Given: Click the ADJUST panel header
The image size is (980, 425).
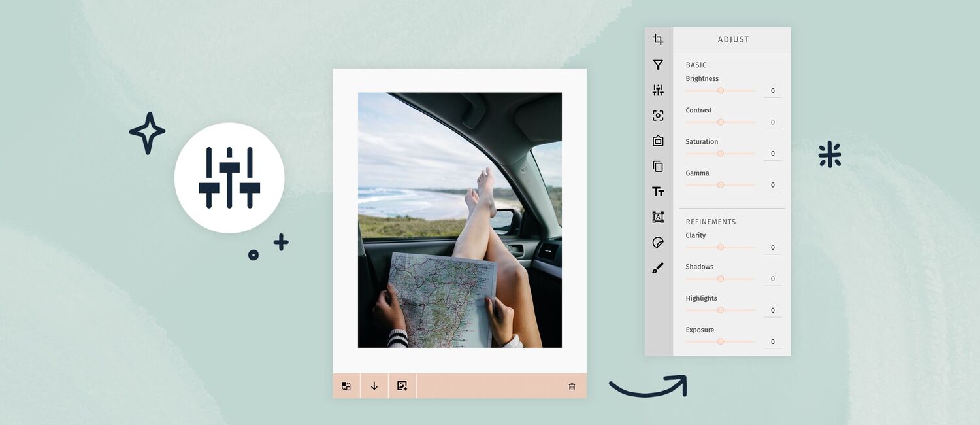Looking at the screenshot, I should (733, 39).
